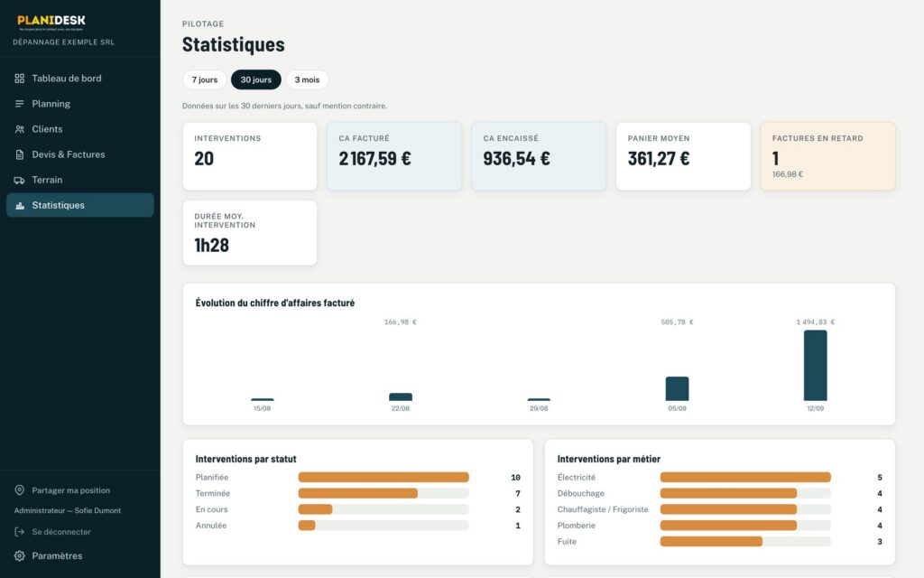Click the Annulée status progress bar
This screenshot has width=924, height=578.
(x=383, y=526)
